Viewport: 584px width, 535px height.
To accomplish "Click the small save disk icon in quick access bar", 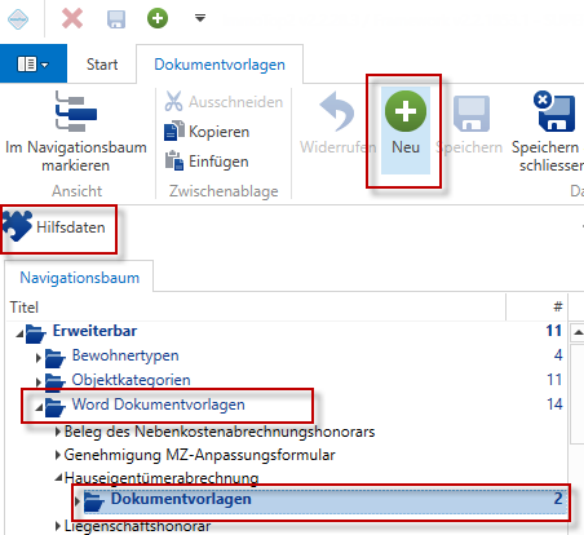I will (116, 19).
